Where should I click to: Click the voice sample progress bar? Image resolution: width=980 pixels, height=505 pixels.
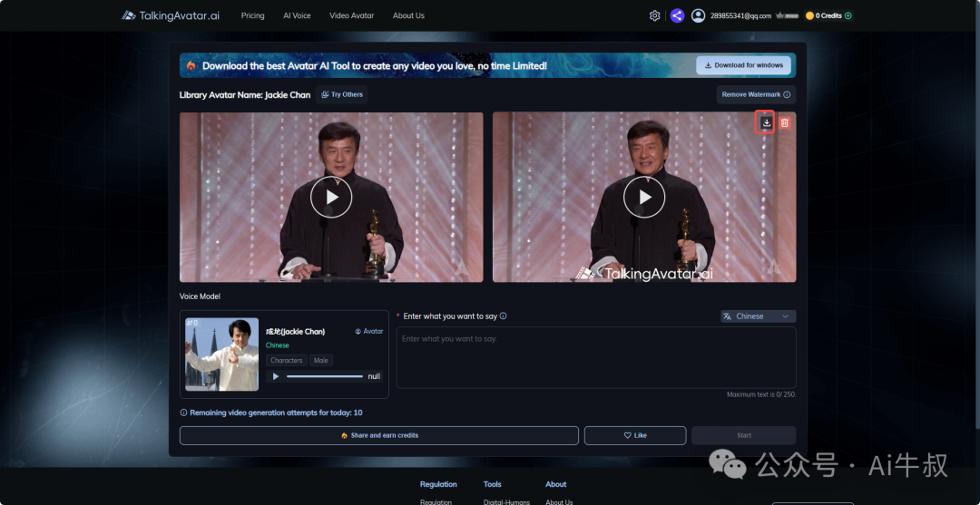click(x=324, y=376)
